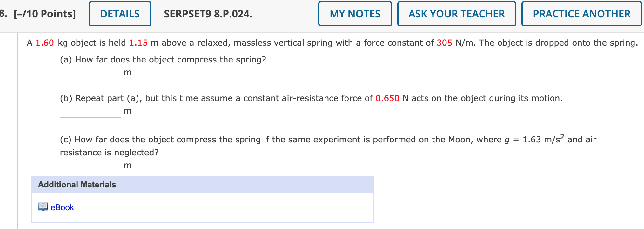Click the part (a) question text
The height and width of the screenshot is (229, 644).
163,59
